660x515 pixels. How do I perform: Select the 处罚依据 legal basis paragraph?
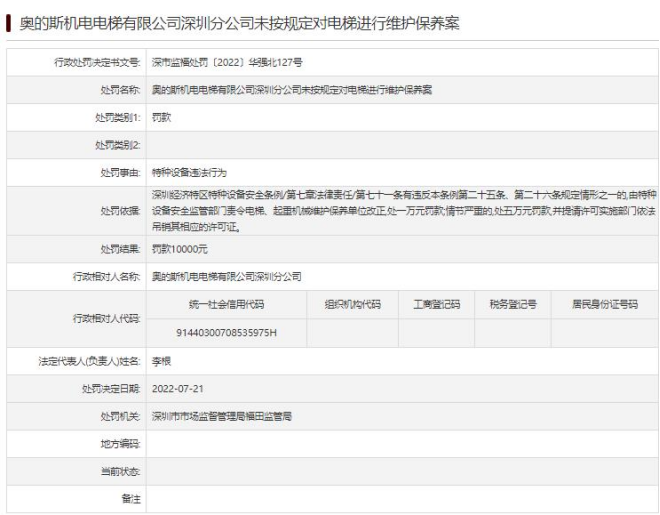[404, 211]
